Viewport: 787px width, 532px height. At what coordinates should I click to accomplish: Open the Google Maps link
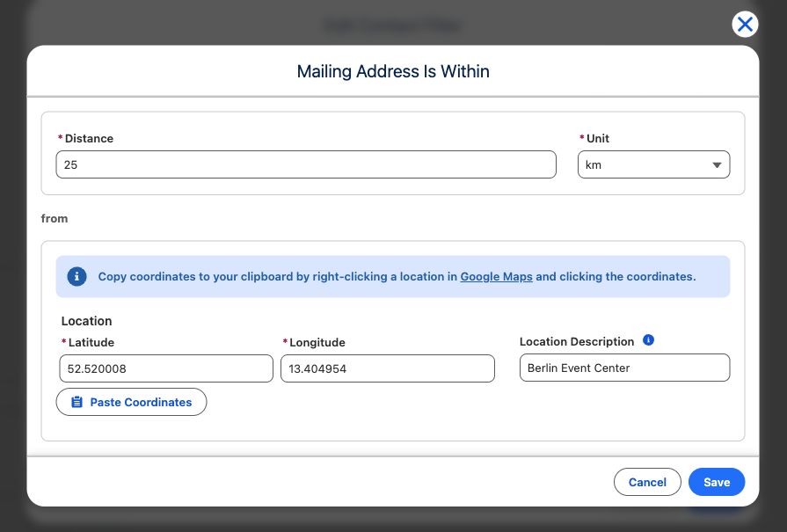point(497,276)
